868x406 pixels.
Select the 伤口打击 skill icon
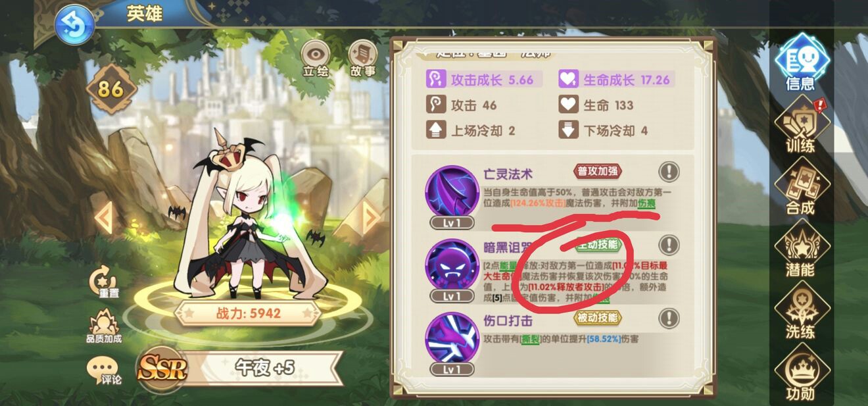point(452,338)
